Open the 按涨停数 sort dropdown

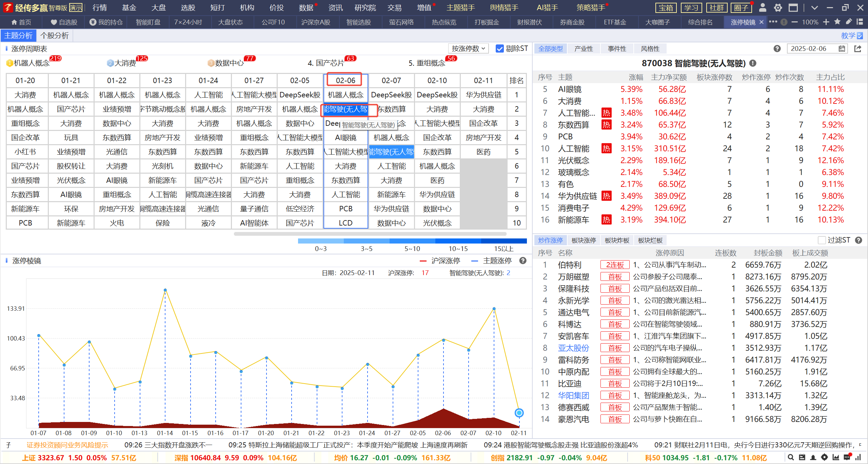468,49
